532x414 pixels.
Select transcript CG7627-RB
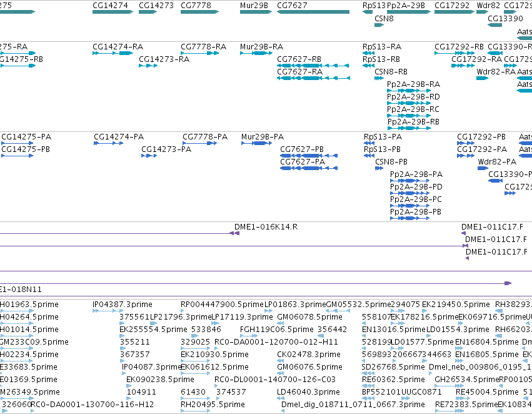[x=299, y=59]
